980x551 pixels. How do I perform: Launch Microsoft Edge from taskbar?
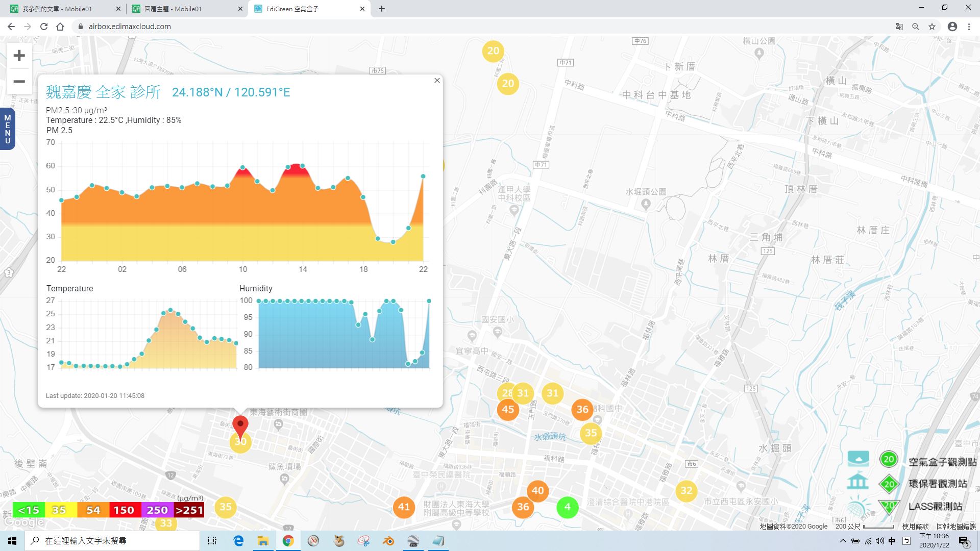238,541
